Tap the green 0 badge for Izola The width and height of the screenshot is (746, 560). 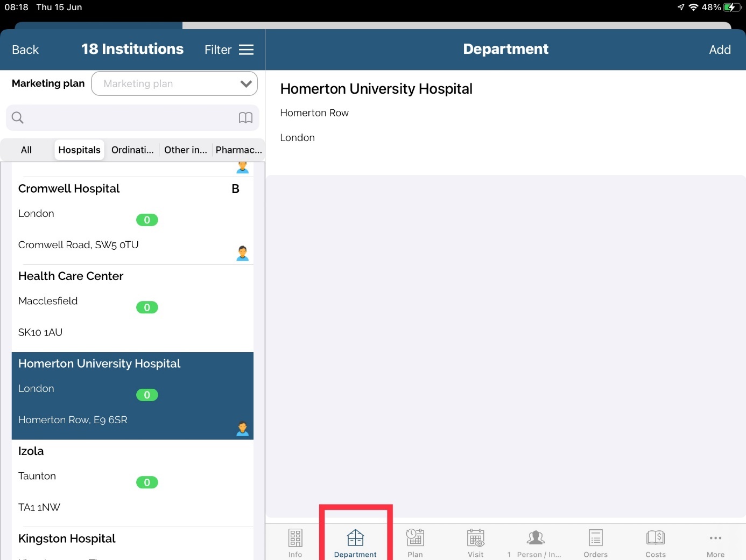pyautogui.click(x=147, y=482)
